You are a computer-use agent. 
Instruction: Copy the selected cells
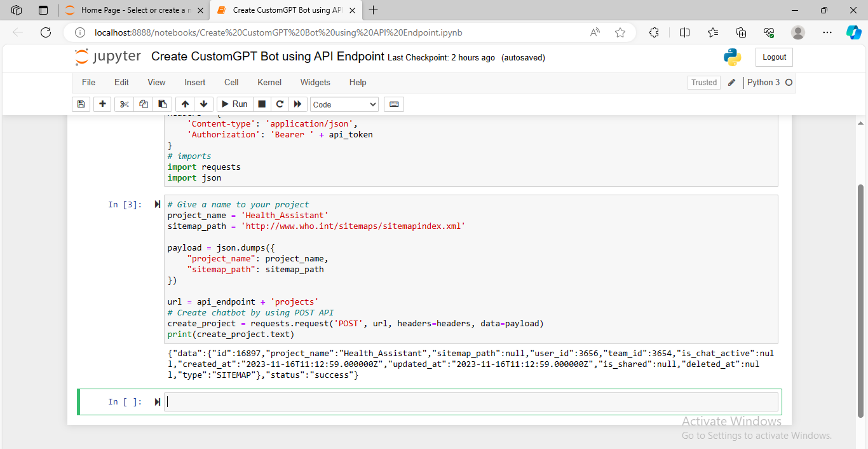point(143,104)
